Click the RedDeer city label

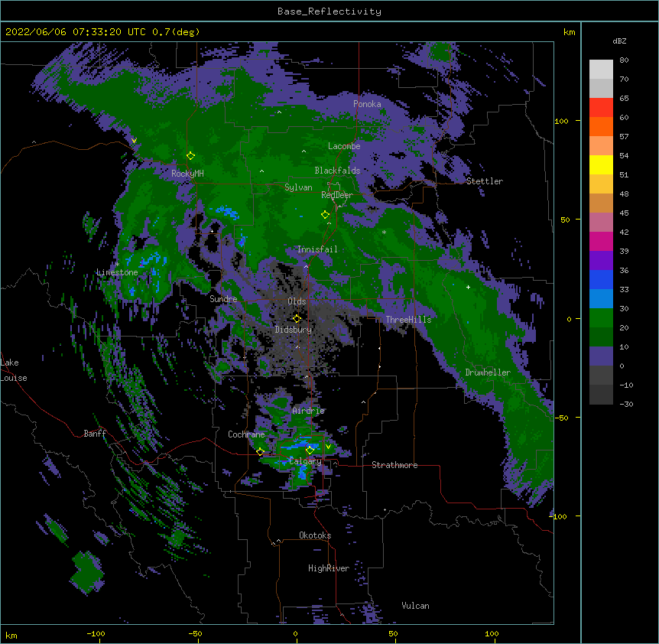tap(336, 195)
